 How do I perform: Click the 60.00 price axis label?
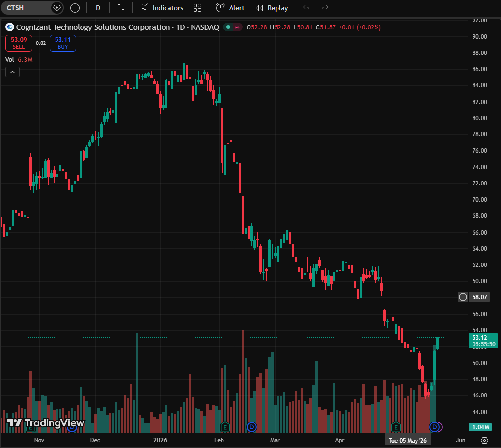[x=479, y=281]
